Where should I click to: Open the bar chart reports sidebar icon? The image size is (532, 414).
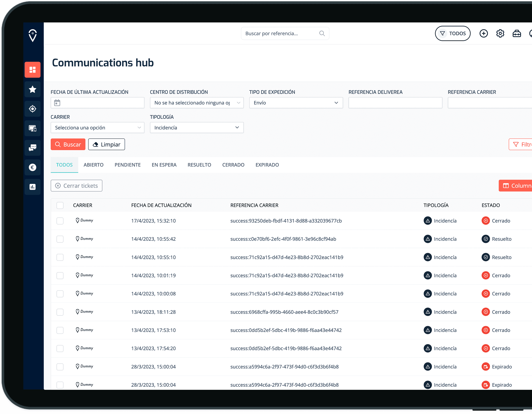(x=33, y=187)
